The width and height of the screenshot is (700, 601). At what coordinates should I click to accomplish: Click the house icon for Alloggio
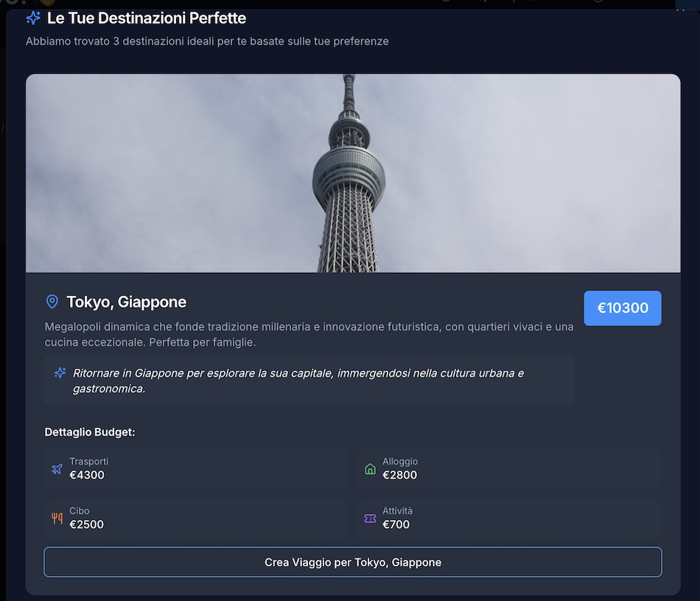pyautogui.click(x=370, y=469)
